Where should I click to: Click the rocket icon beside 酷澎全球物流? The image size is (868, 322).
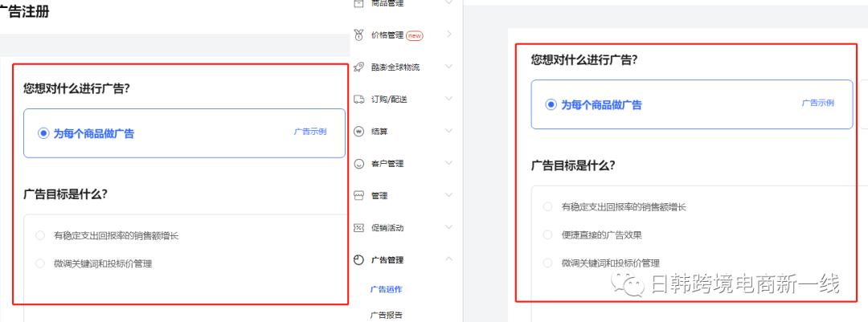pyautogui.click(x=358, y=67)
